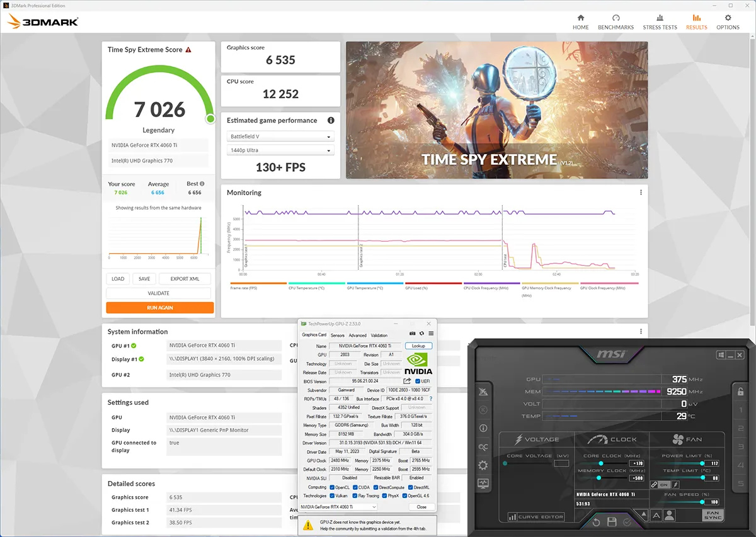The image size is (756, 537).
Task: Open Afterburner hardware monitor icon
Action: tap(483, 483)
